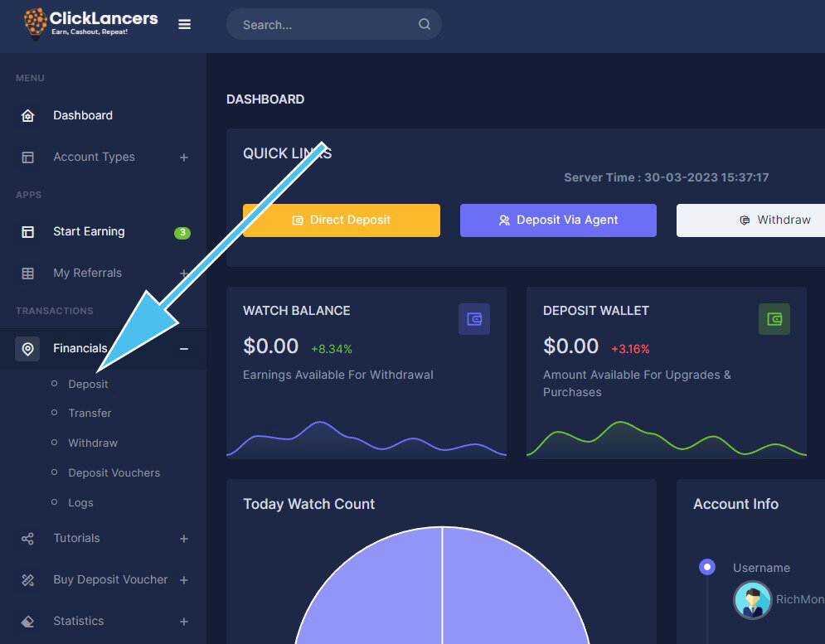Open Logs under Financials
This screenshot has height=644, width=825.
[x=80, y=503]
